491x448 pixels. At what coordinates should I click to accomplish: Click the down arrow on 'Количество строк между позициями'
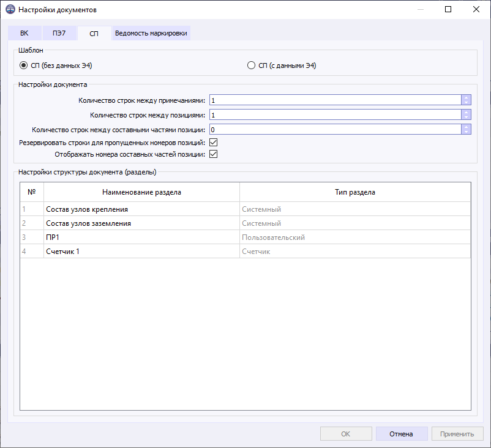466,117
